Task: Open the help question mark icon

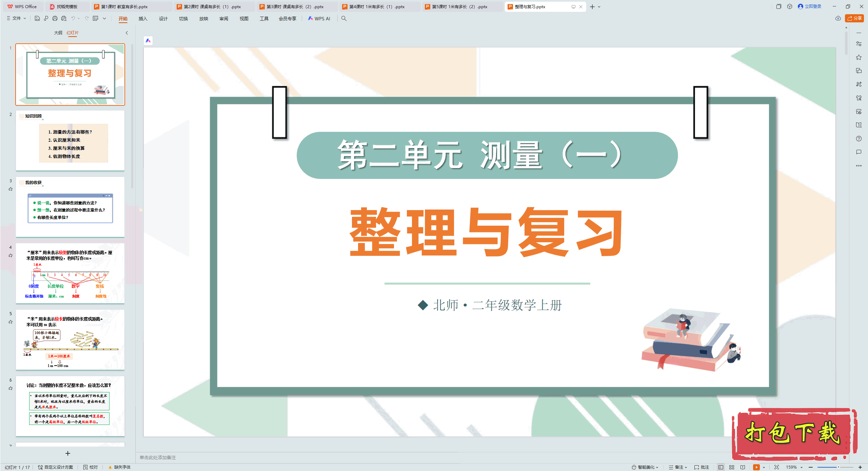Action: coord(859,139)
